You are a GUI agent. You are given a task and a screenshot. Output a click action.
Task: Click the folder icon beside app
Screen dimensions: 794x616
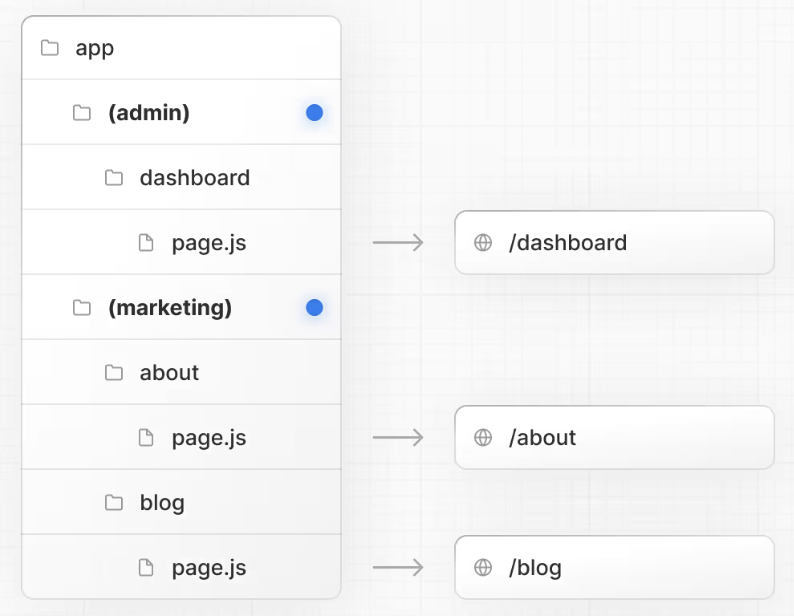click(50, 48)
